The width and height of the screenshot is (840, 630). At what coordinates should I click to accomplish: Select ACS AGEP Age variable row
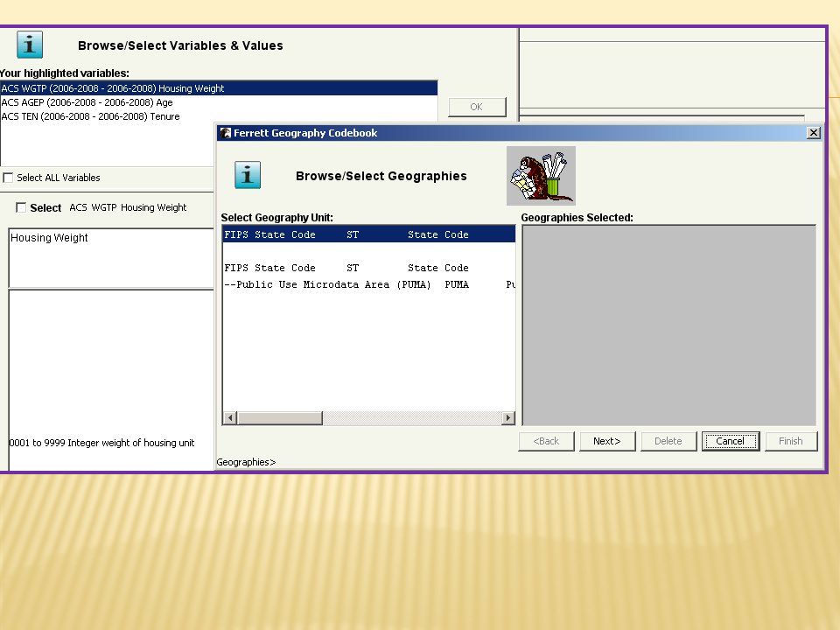coord(219,102)
